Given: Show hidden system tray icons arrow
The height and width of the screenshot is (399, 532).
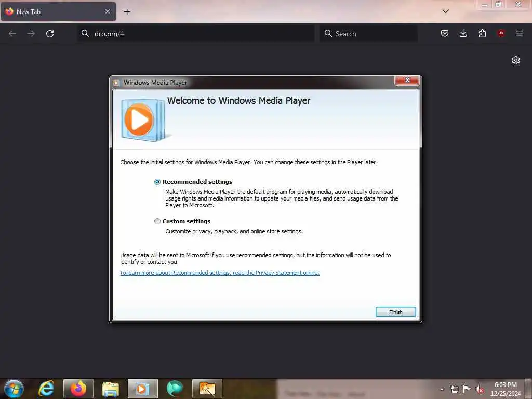Looking at the screenshot, I should click(x=442, y=389).
